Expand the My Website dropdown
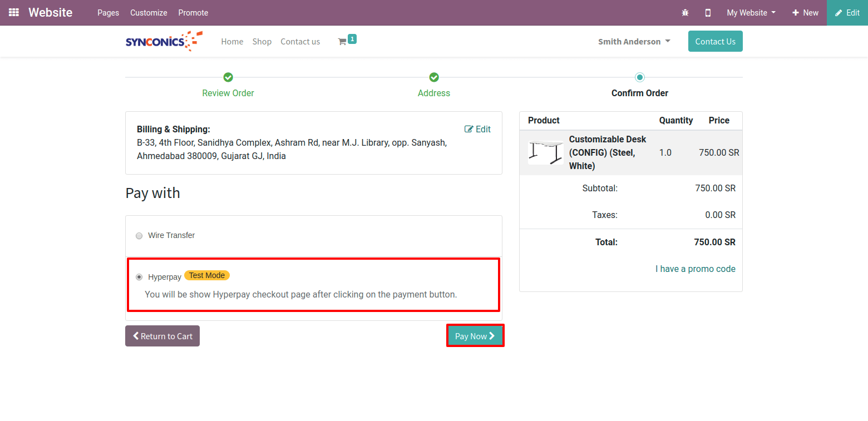Image resolution: width=868 pixels, height=421 pixels. pos(751,13)
